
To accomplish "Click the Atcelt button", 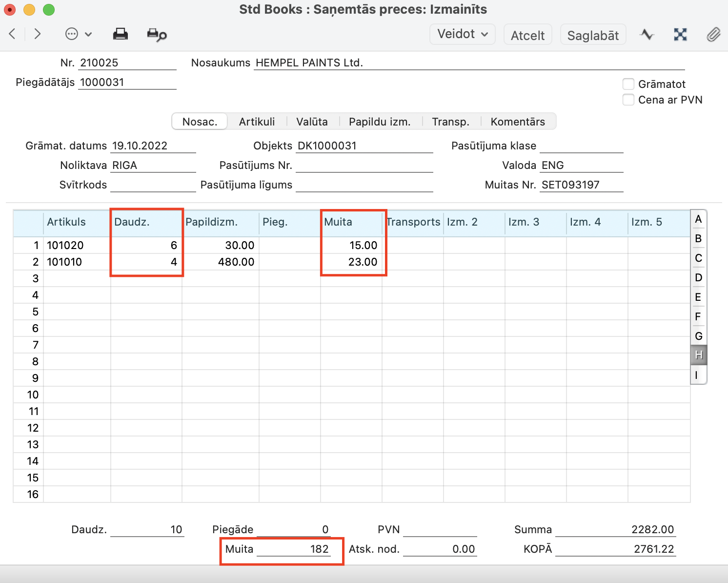I will tap(527, 35).
